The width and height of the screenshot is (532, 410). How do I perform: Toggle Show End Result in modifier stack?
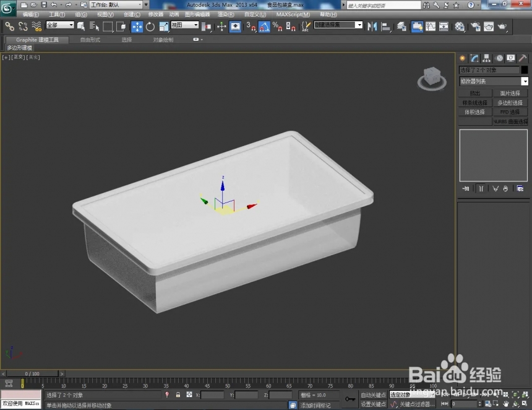click(481, 188)
